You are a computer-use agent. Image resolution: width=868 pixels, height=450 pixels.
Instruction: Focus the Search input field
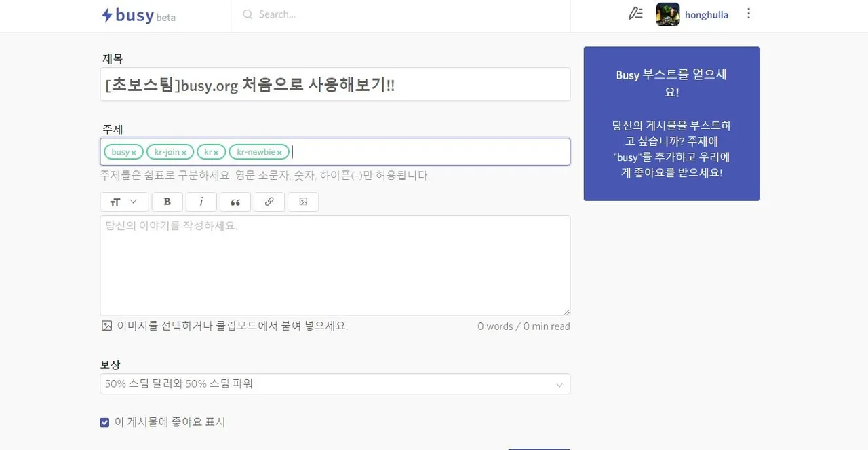(407, 14)
